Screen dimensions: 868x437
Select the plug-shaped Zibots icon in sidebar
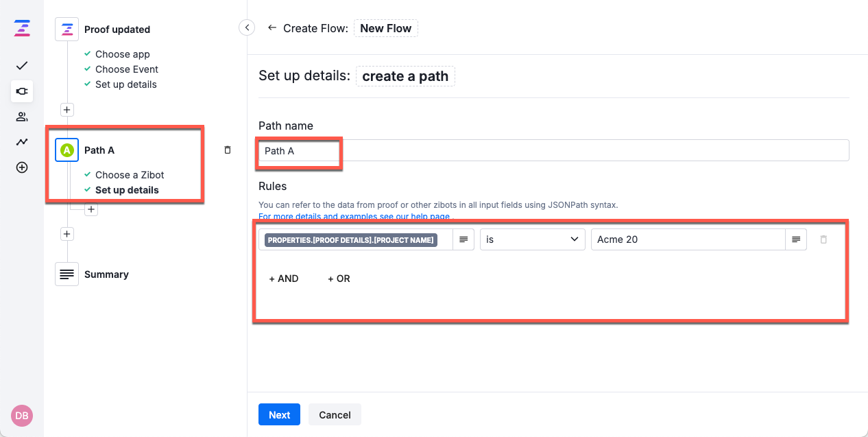click(21, 91)
